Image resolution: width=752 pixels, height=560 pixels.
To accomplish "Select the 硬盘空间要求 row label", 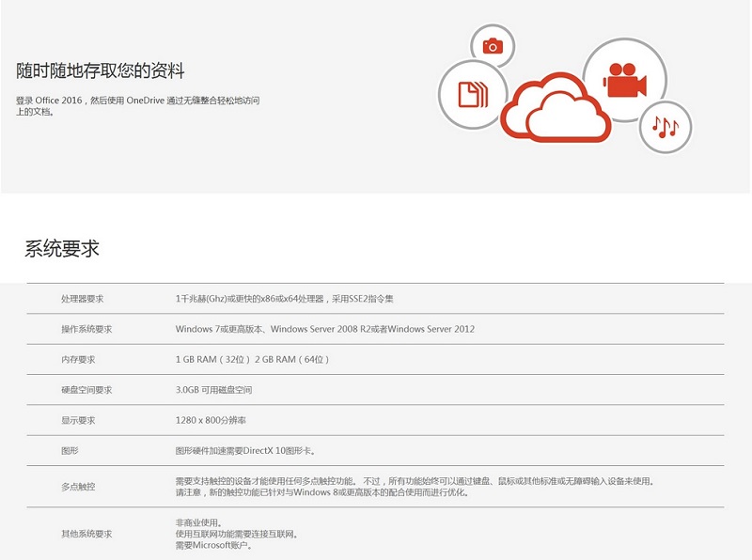I will coord(86,389).
